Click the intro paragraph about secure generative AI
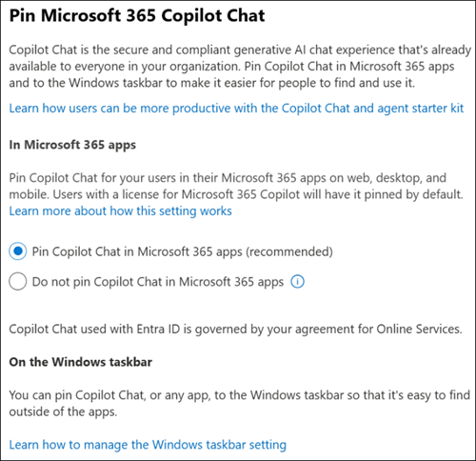 [240, 67]
